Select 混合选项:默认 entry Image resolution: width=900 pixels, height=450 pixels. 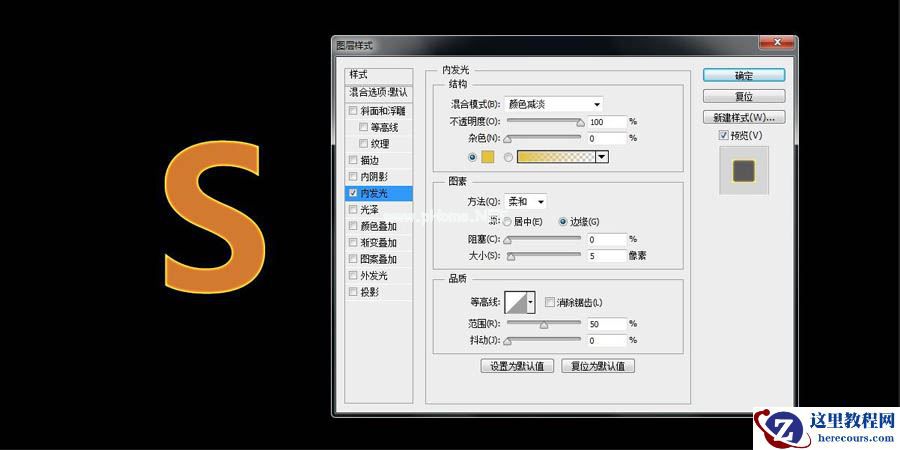coord(378,92)
